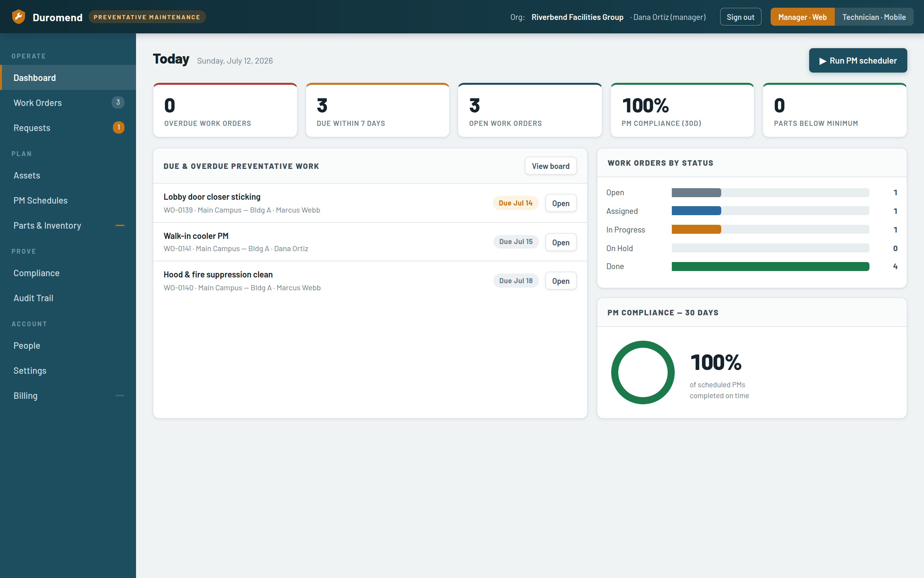Viewport: 924px width, 578px height.
Task: Click the green Done status bar
Action: (x=770, y=267)
